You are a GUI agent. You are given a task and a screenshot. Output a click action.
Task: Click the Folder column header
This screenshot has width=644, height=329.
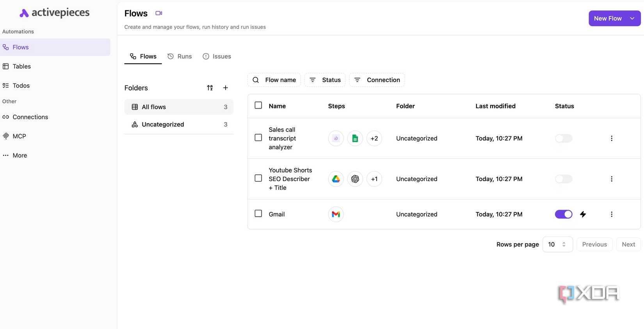[x=405, y=106]
